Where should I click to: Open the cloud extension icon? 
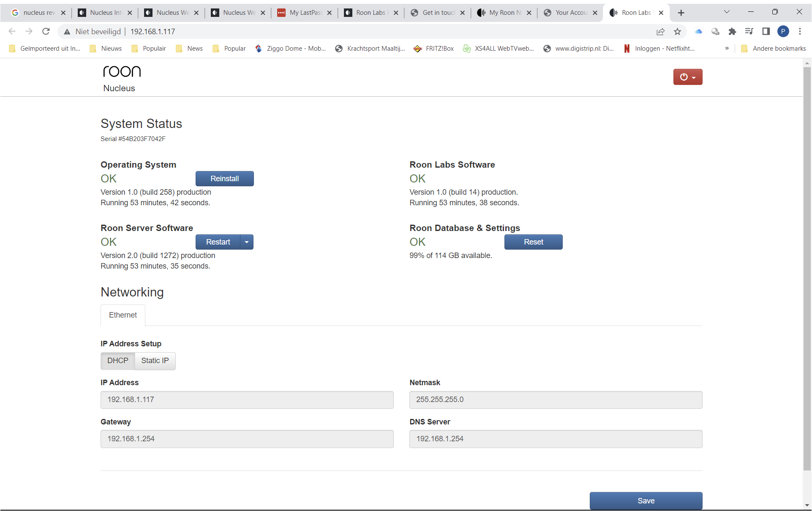(698, 32)
